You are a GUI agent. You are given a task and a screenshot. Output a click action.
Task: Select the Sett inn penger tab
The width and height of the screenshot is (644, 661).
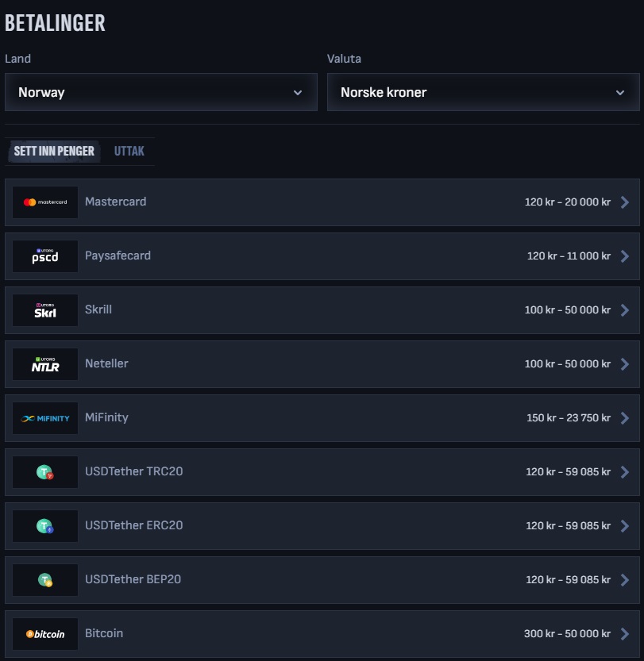point(54,151)
